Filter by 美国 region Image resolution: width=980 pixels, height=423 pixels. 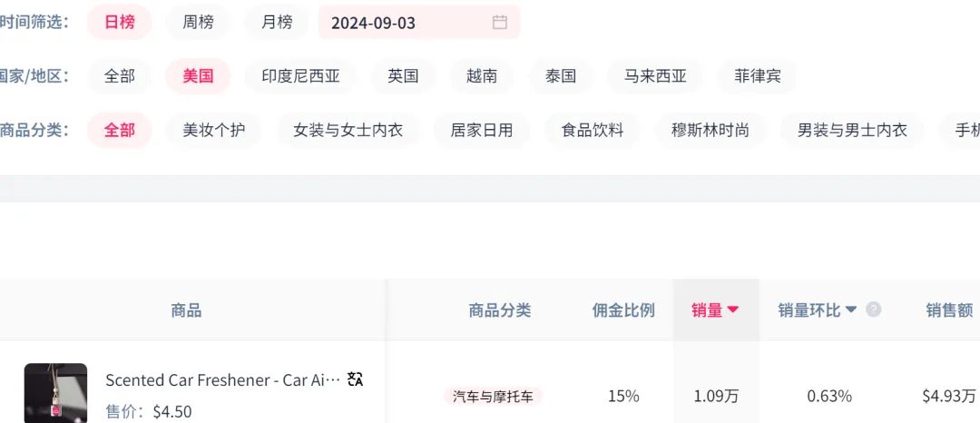click(x=198, y=76)
